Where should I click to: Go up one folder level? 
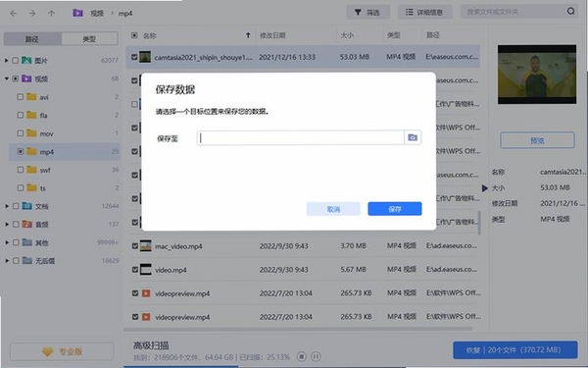tap(51, 13)
